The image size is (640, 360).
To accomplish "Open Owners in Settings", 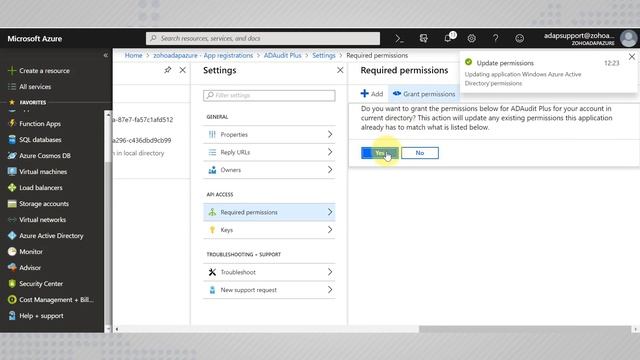I will [269, 170].
